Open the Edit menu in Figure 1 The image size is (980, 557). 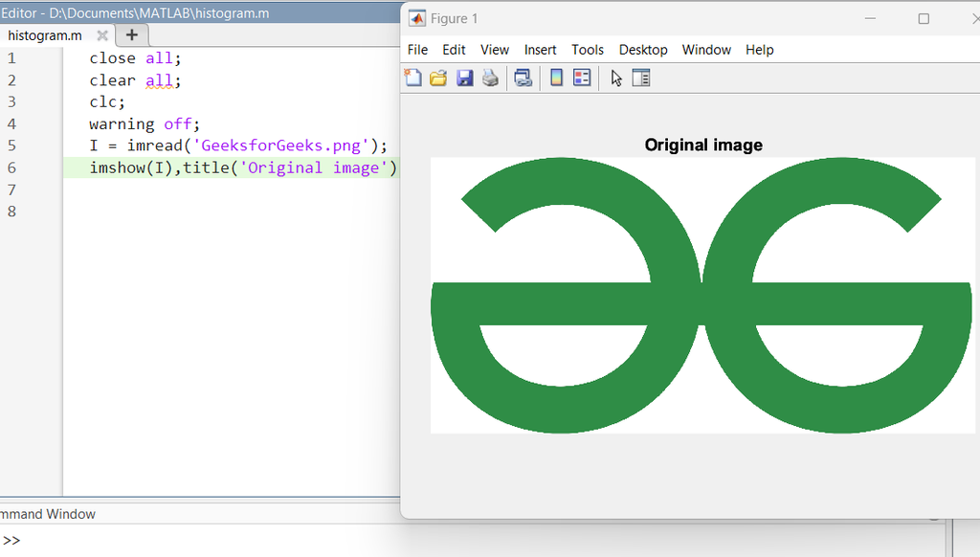454,50
